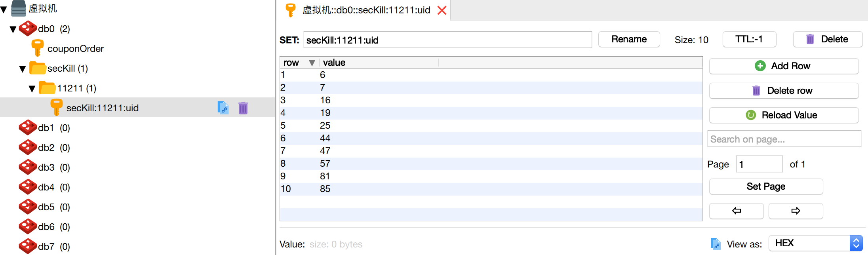Click the copy value icon near View as
868x255 pixels.
click(716, 244)
